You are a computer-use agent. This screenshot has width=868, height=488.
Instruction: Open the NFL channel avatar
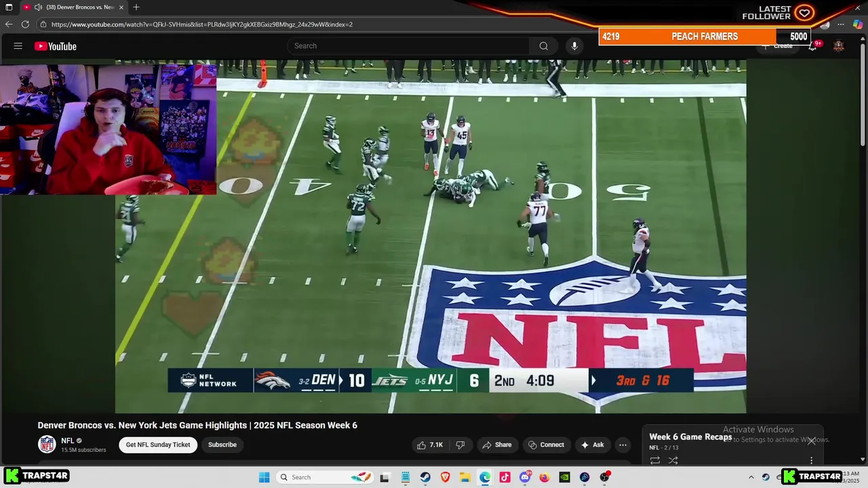click(x=47, y=445)
